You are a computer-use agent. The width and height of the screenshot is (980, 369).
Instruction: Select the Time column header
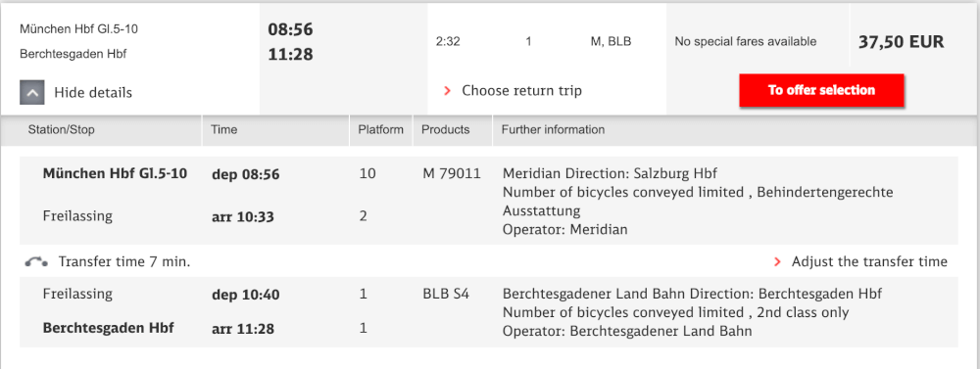[x=223, y=130]
